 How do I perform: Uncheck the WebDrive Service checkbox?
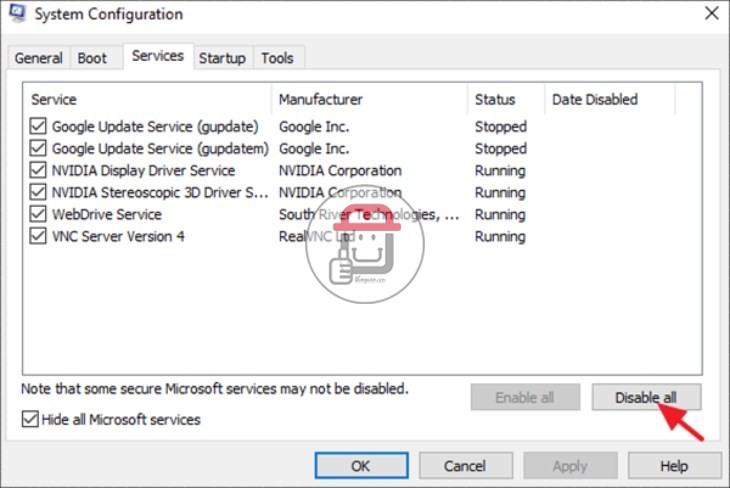point(38,214)
